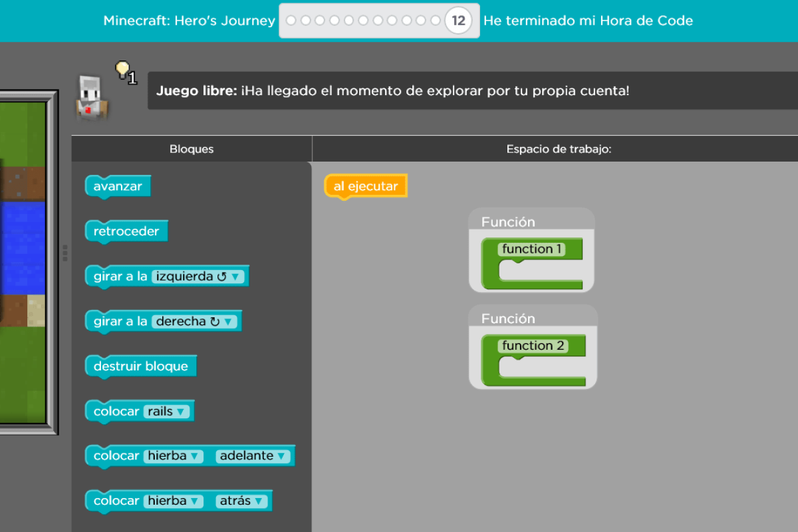Pick the 'girar a la' label of derecha block
Viewport: 798px width, 532px height.
click(120, 322)
